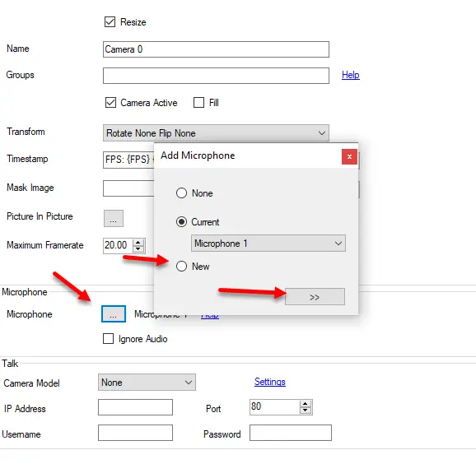Open the Picture In Picture ellipsis button
Viewport: 476px width, 464px height.
[x=114, y=218]
